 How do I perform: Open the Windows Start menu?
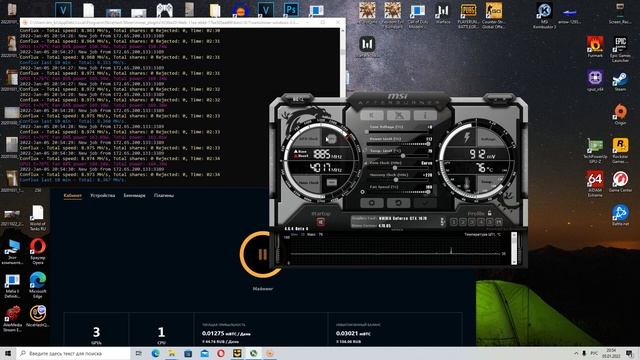click(x=8, y=353)
